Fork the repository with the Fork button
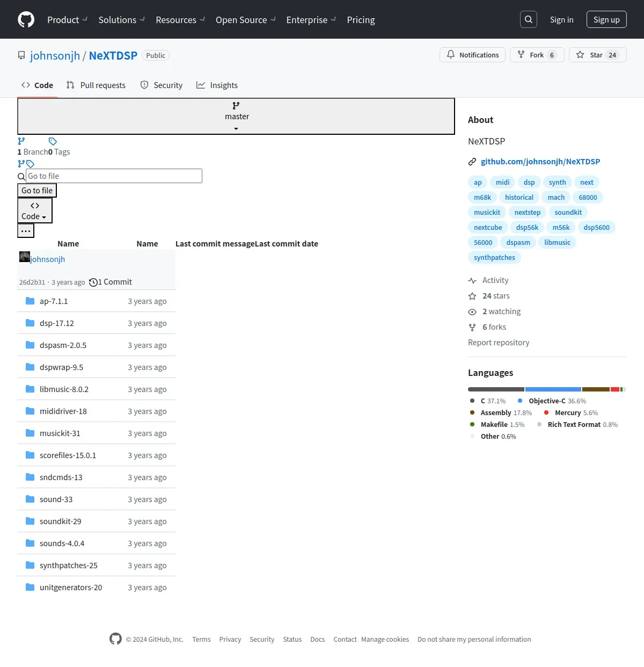The image size is (644, 667). pos(537,55)
